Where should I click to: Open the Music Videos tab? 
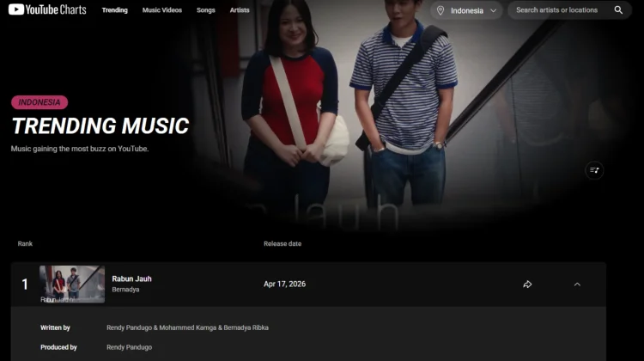click(x=161, y=9)
